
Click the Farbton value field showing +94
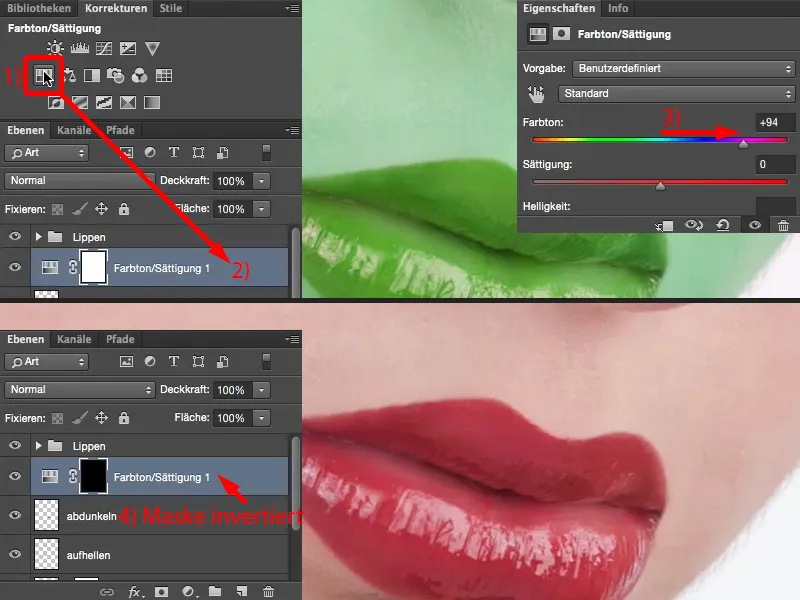pos(774,122)
